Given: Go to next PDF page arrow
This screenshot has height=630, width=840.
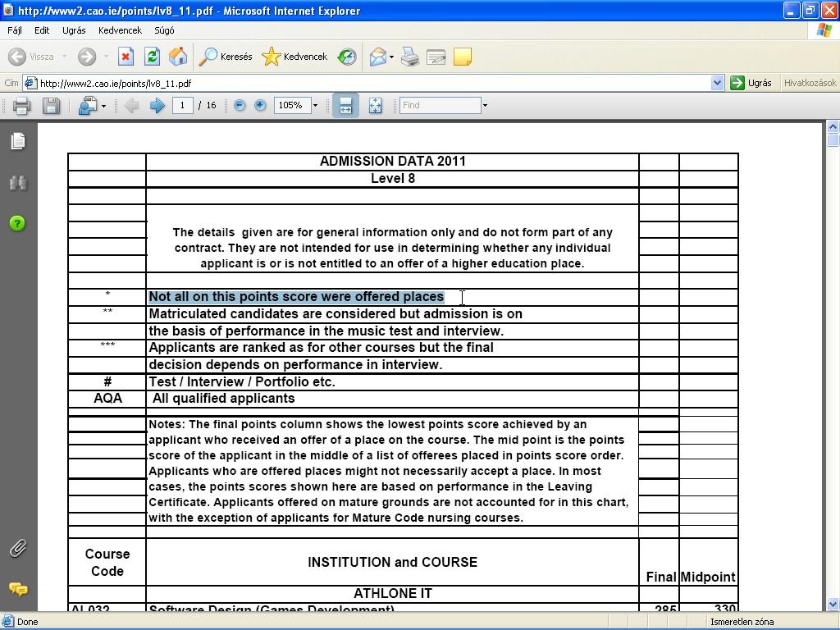Looking at the screenshot, I should click(157, 106).
